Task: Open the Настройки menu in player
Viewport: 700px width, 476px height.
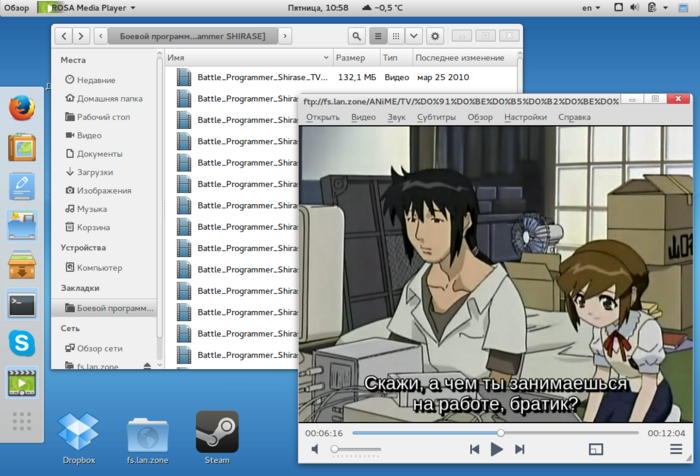Action: tap(525, 117)
